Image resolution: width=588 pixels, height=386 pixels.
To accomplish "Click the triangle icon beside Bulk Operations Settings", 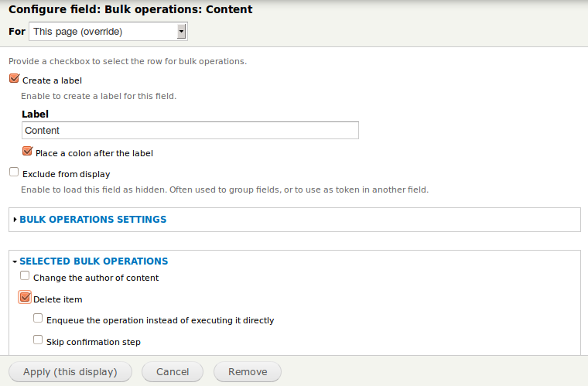I will click(x=15, y=220).
